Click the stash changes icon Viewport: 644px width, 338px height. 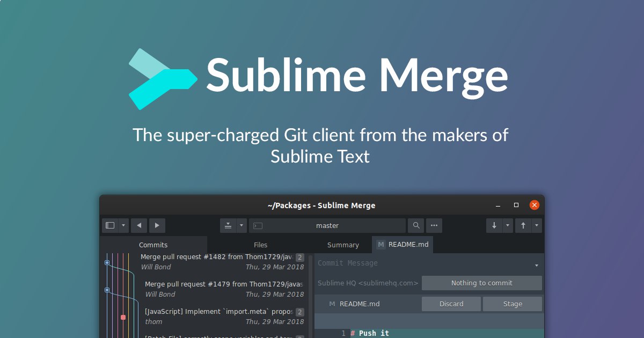(228, 225)
